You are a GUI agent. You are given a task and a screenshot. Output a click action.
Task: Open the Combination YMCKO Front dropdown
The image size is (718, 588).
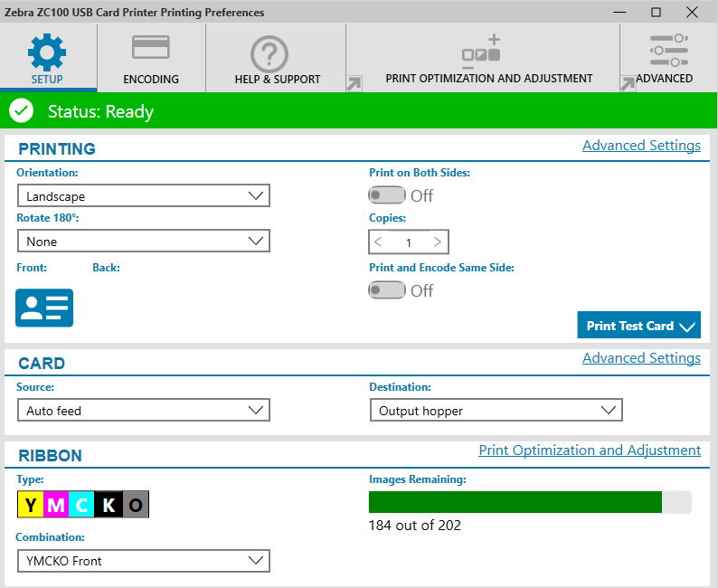(x=144, y=561)
